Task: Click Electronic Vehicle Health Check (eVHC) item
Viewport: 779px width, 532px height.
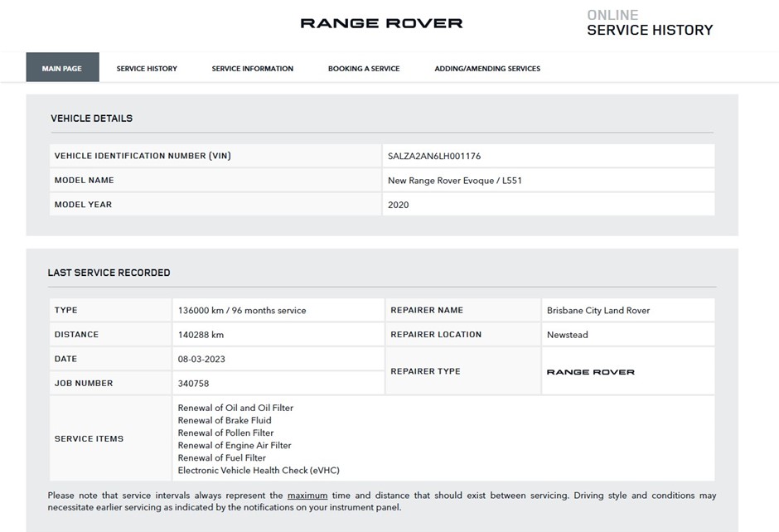Action: click(258, 470)
